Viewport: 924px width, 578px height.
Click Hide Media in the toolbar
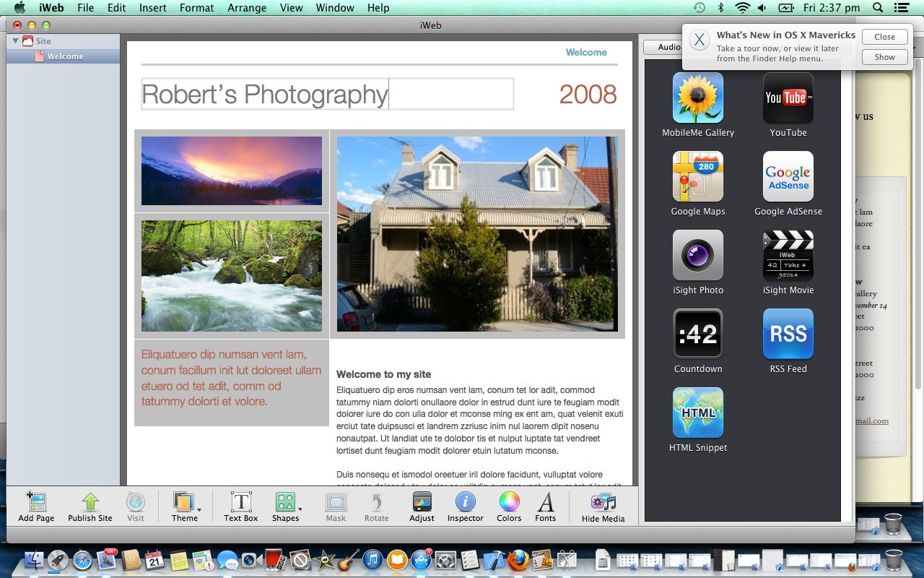pos(603,506)
